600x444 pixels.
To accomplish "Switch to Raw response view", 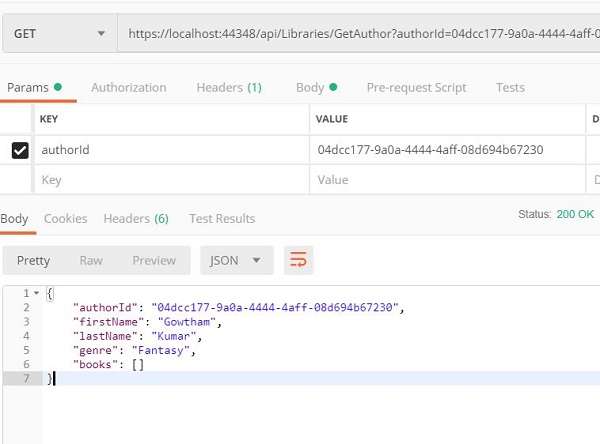I will 91,260.
